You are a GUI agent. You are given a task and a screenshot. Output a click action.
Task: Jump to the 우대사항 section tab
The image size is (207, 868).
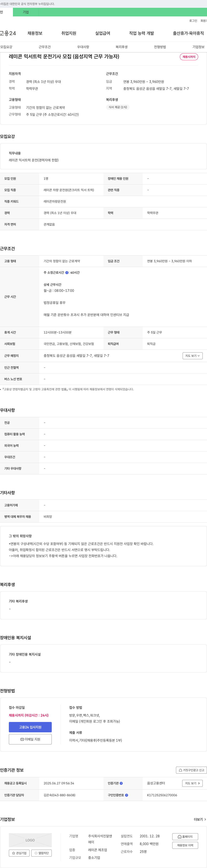click(83, 47)
